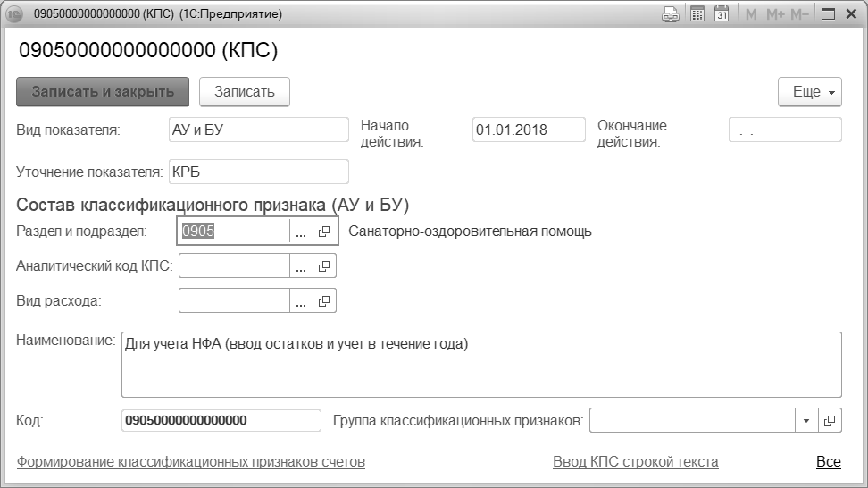Click the Код field

pos(221,420)
